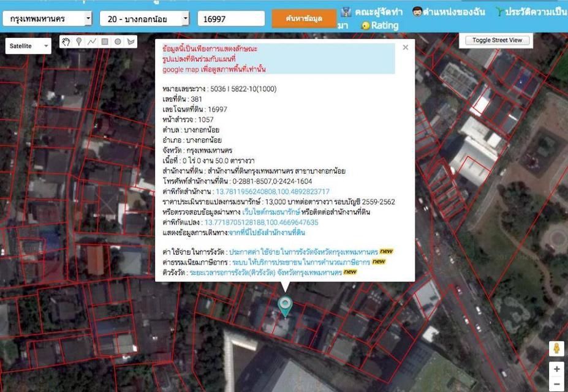This screenshot has width=568, height=392.
Task: Click the red disclaimer notice in popup
Action: [279, 59]
